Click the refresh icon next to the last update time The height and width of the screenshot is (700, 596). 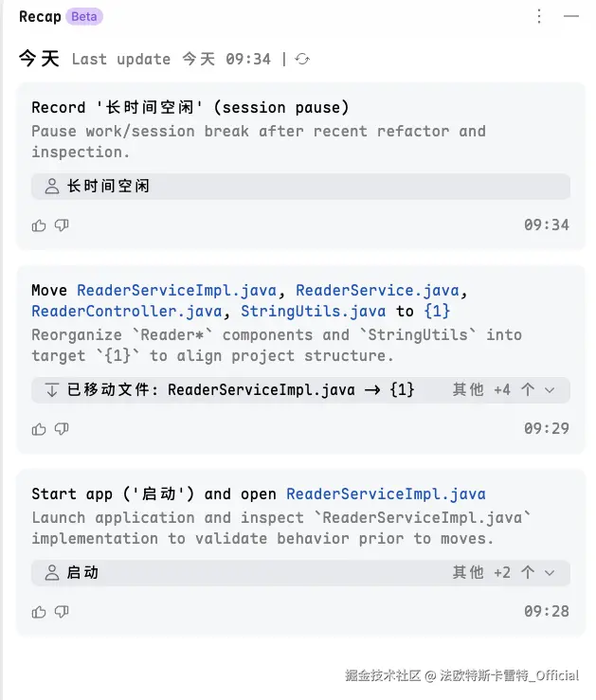(x=302, y=59)
